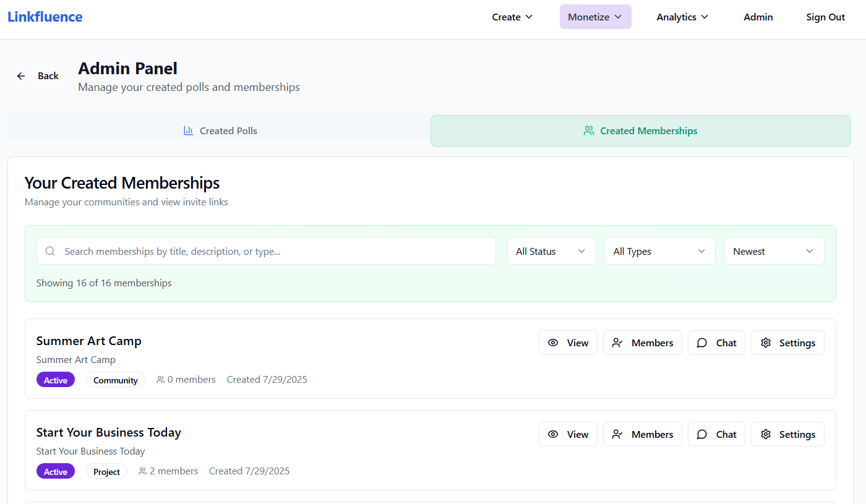Focus the search memberships input field

(266, 251)
